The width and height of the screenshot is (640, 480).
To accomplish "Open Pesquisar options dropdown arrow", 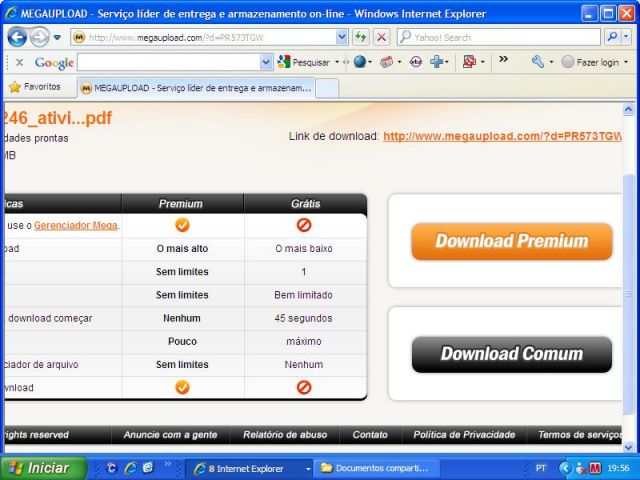I will (x=337, y=62).
